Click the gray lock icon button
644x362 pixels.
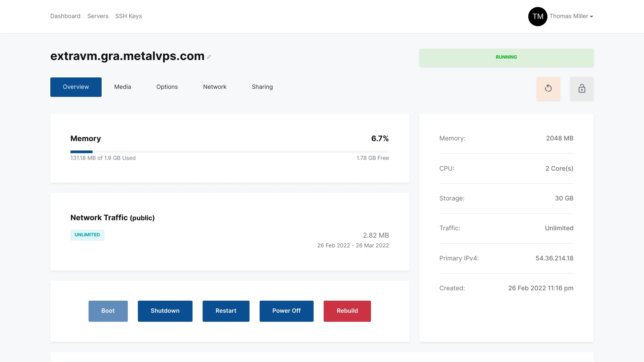click(x=582, y=88)
